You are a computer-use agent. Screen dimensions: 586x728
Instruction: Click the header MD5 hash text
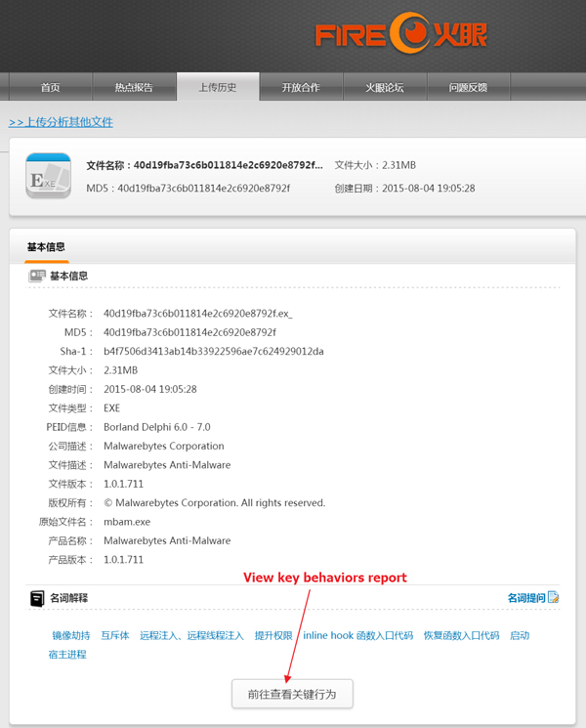[188, 189]
